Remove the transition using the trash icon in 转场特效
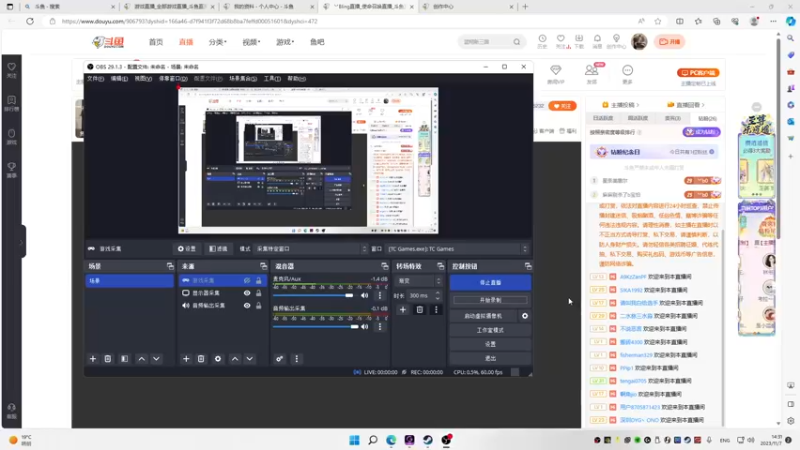This screenshot has width=800, height=450. (419, 310)
